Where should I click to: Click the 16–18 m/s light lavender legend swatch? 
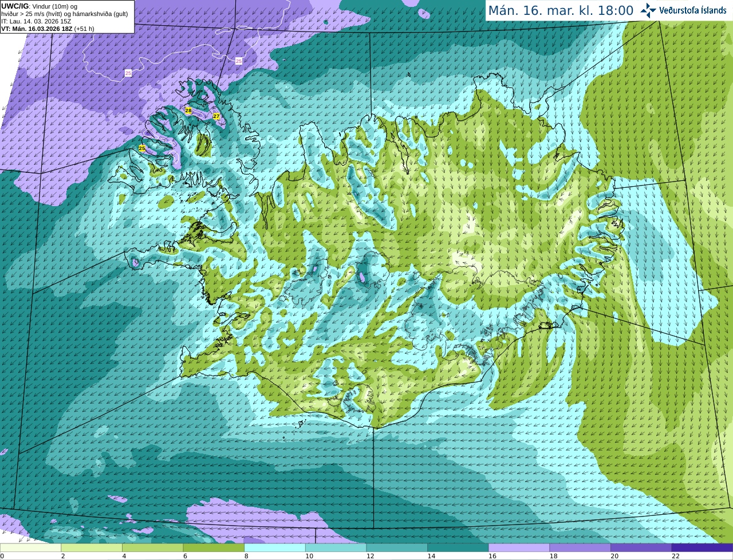click(519, 547)
